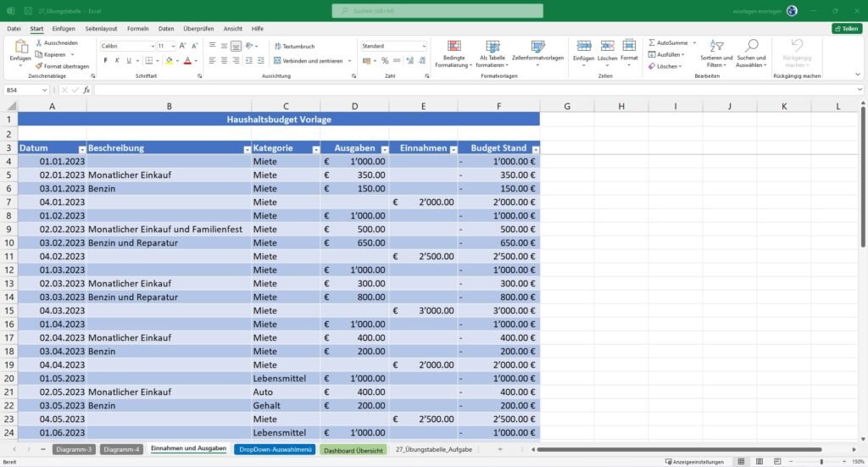
Task: Toggle middle vertical alignment
Action: pyautogui.click(x=224, y=46)
